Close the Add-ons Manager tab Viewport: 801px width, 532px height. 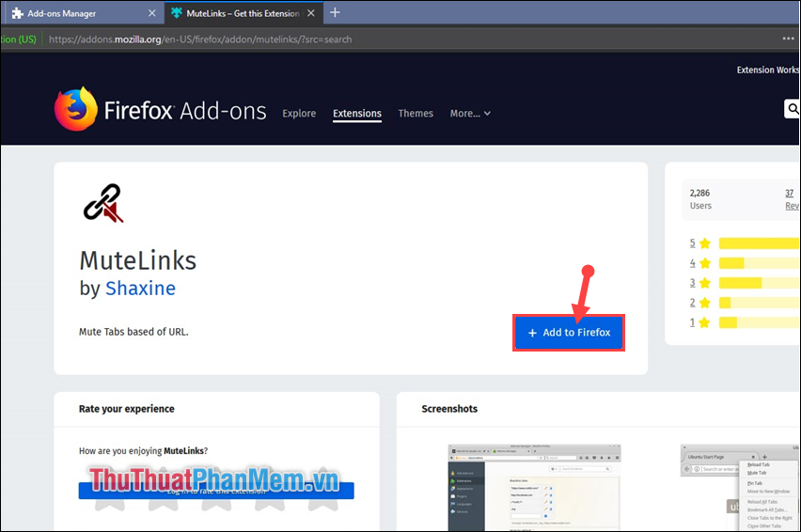pyautogui.click(x=151, y=13)
